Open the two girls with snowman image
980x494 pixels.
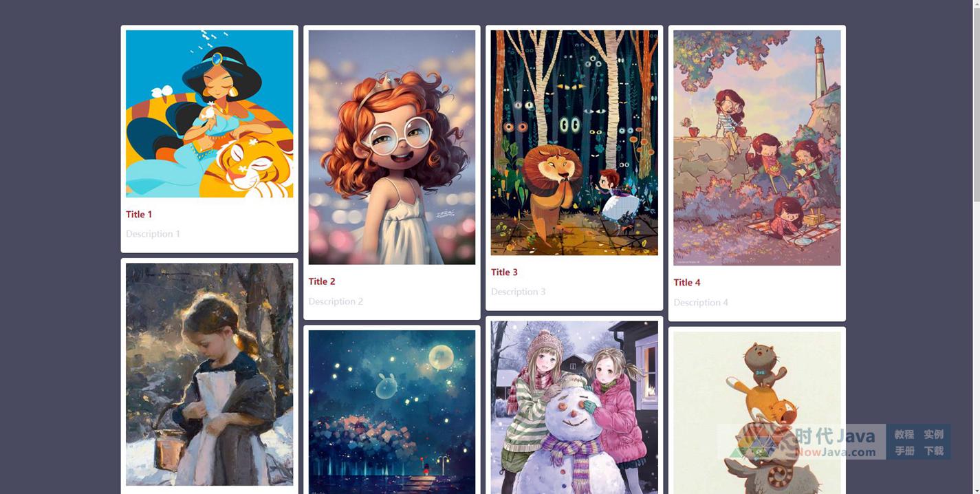click(x=574, y=407)
